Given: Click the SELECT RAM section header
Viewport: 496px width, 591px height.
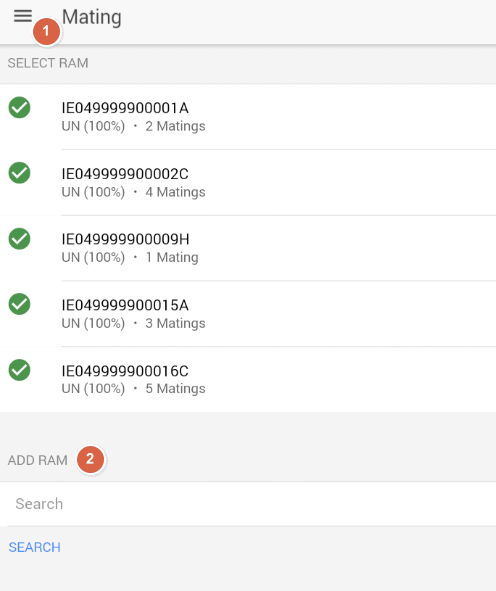Looking at the screenshot, I should click(48, 63).
